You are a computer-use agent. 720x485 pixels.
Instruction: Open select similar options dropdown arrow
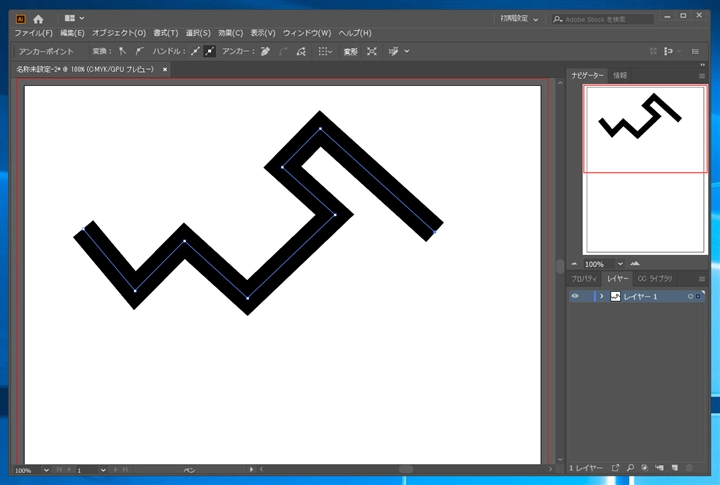click(x=407, y=51)
